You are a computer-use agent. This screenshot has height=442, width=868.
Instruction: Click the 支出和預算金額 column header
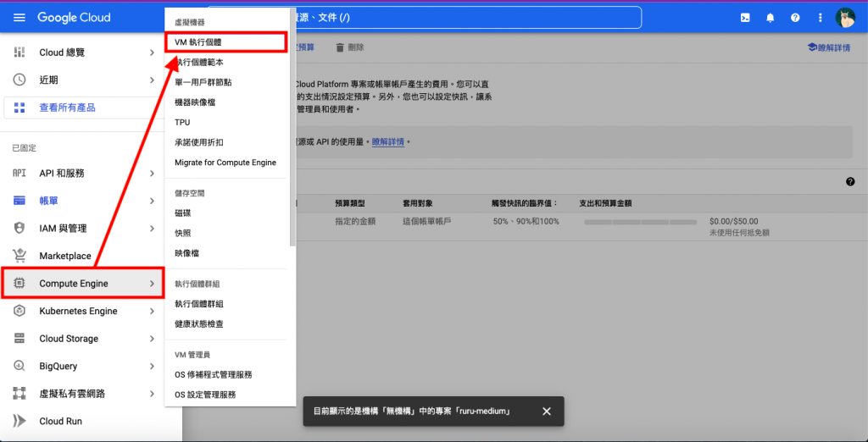click(605, 203)
